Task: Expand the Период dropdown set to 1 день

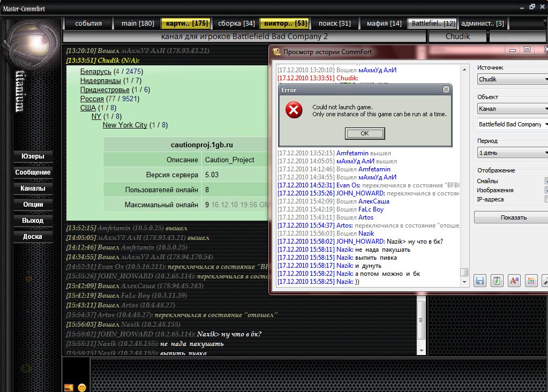Action: click(512, 153)
